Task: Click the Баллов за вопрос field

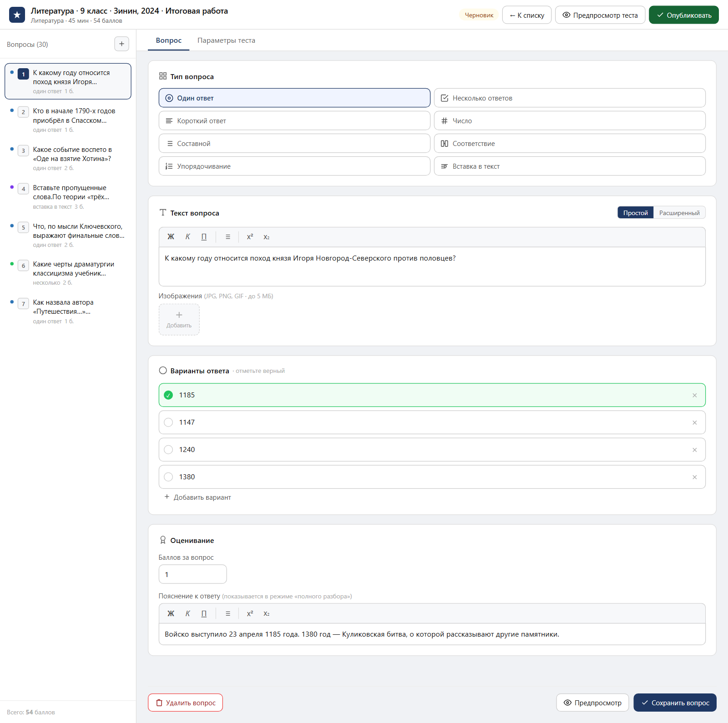Action: [x=192, y=574]
